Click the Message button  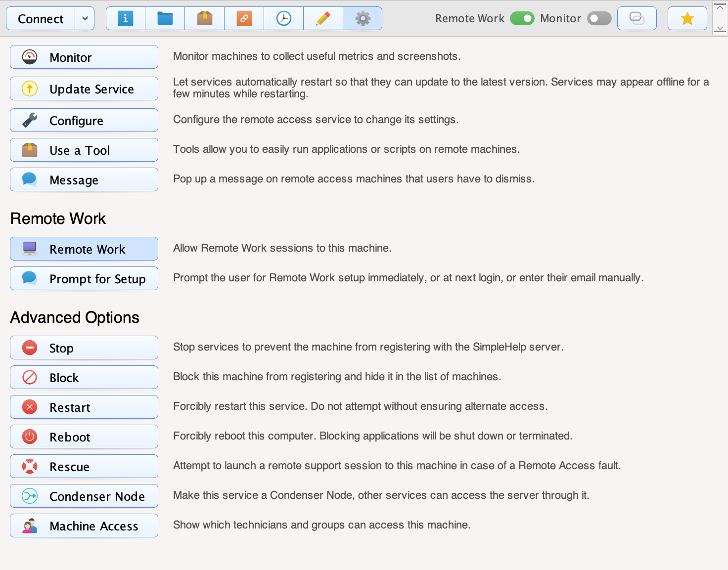coord(84,179)
